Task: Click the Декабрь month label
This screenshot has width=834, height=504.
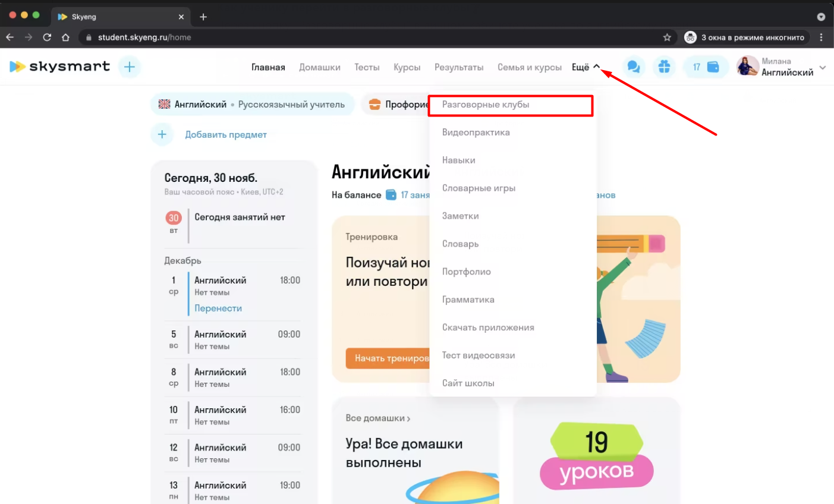Action: pos(182,260)
